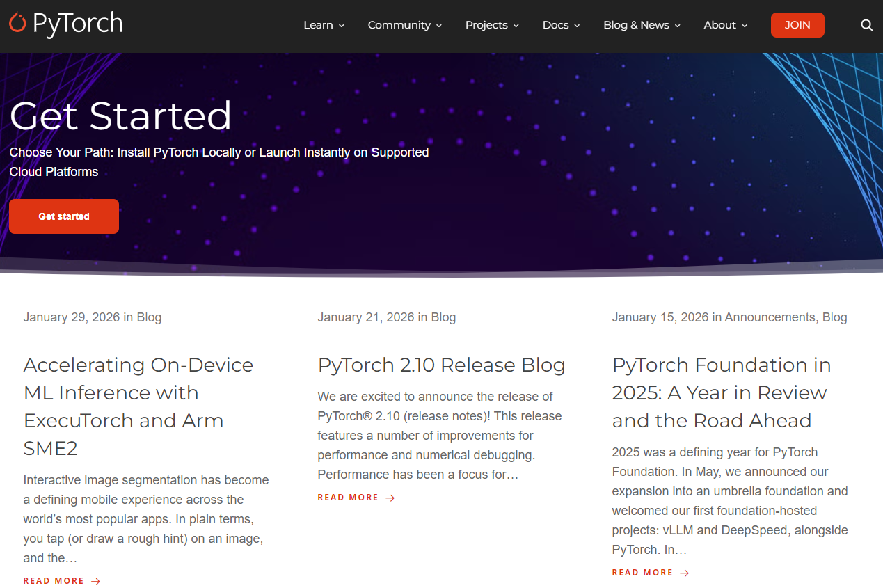Expand the Blog & News menu chevron

tap(678, 26)
